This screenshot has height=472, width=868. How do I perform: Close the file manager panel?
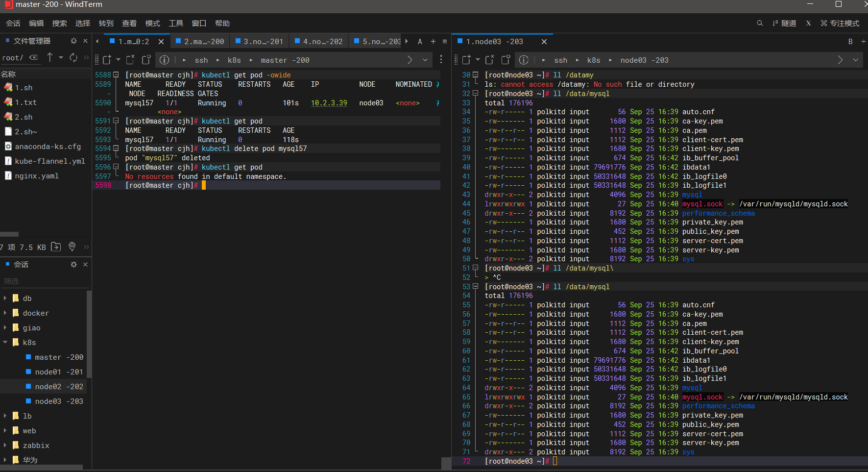(85, 41)
